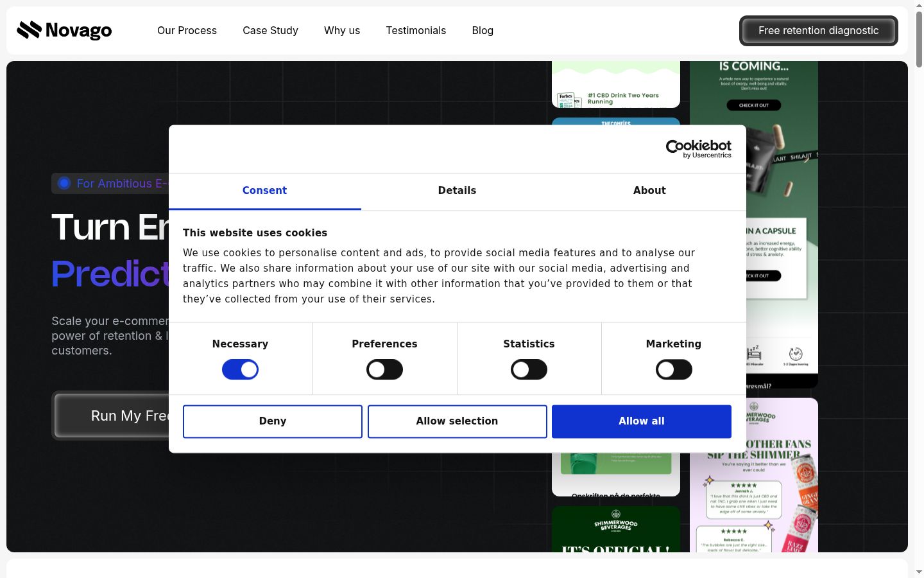
Task: Enable Marketing cookies switch
Action: click(x=674, y=369)
